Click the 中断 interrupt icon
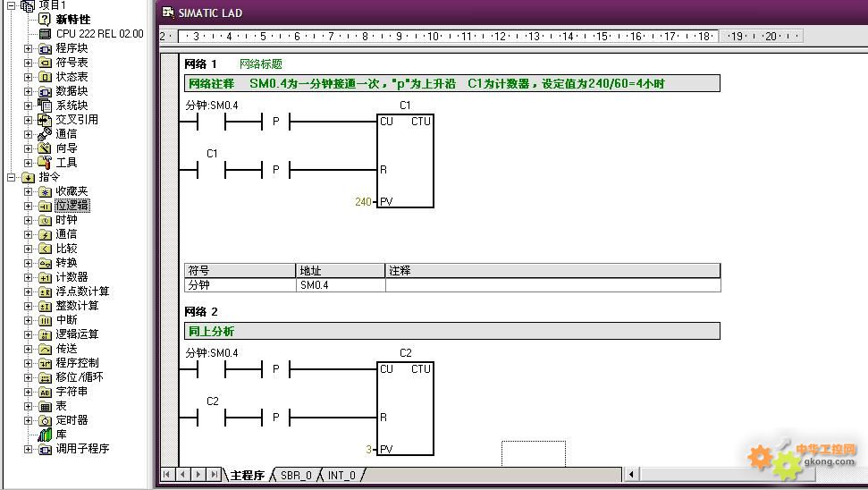The image size is (868, 490). pyautogui.click(x=45, y=321)
